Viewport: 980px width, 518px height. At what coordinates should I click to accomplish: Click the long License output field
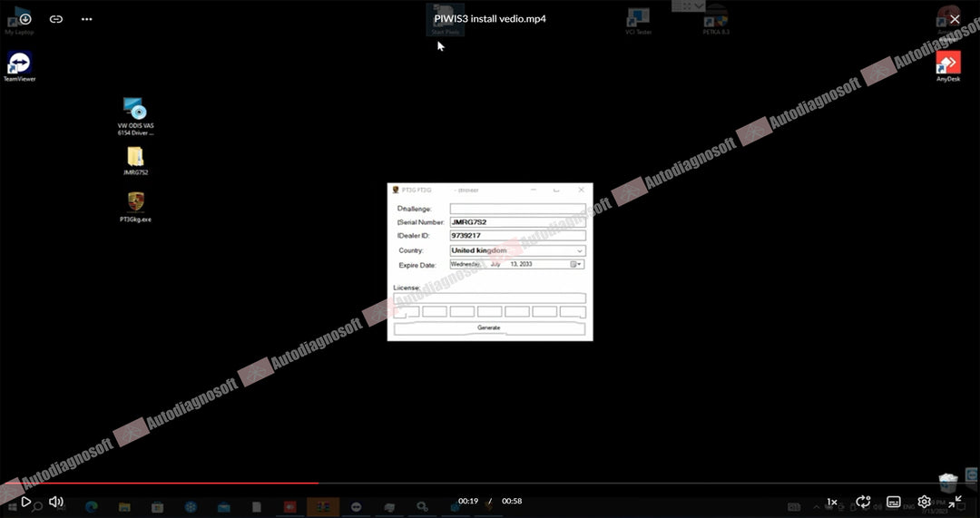click(489, 298)
